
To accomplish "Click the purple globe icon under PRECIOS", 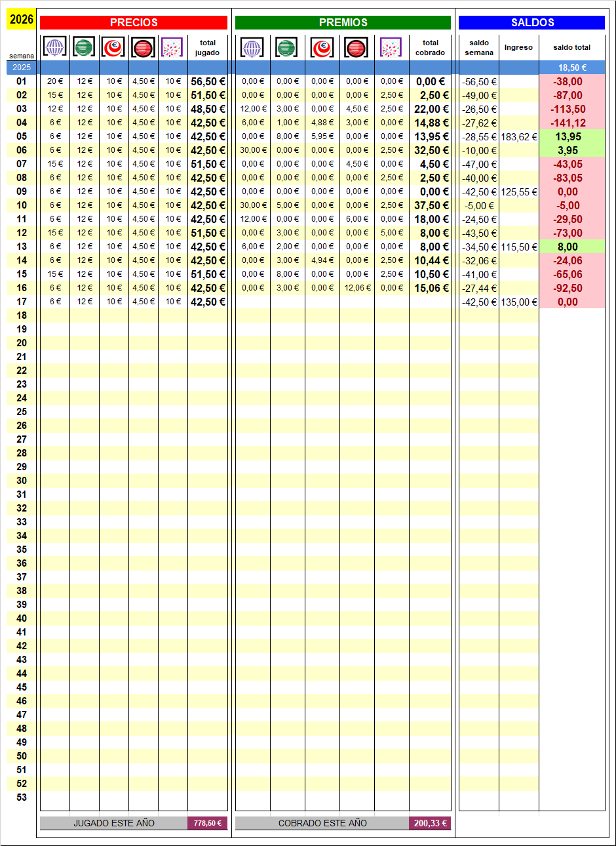I will pos(54,47).
